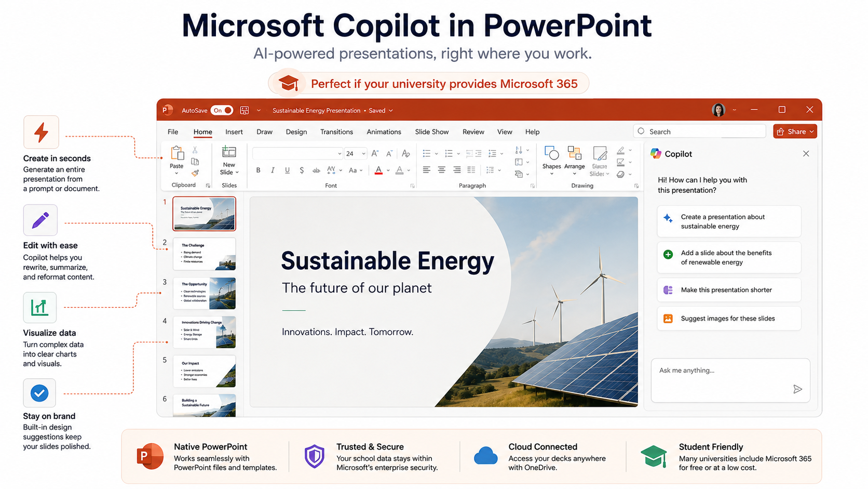Align text left
This screenshot has height=489, width=868.
427,170
